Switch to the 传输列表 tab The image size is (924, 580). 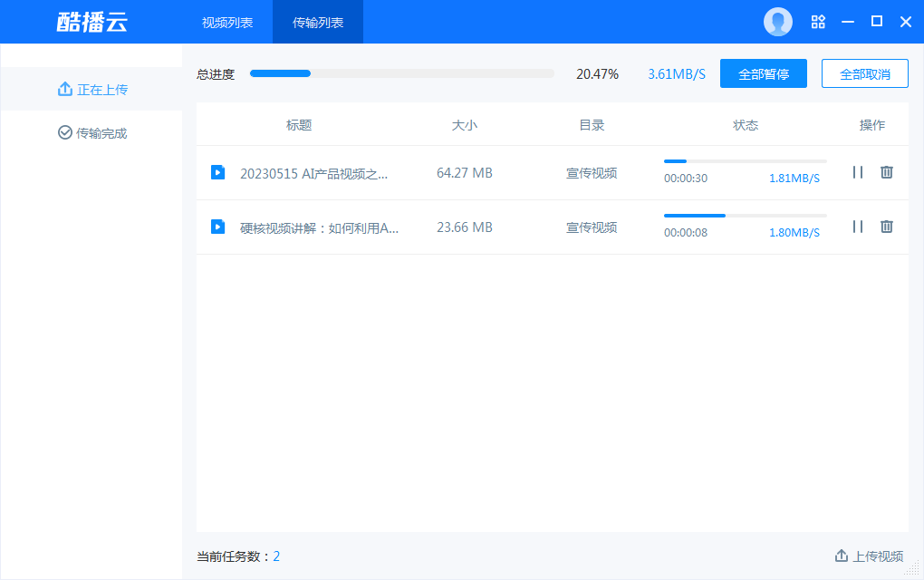coord(317,21)
